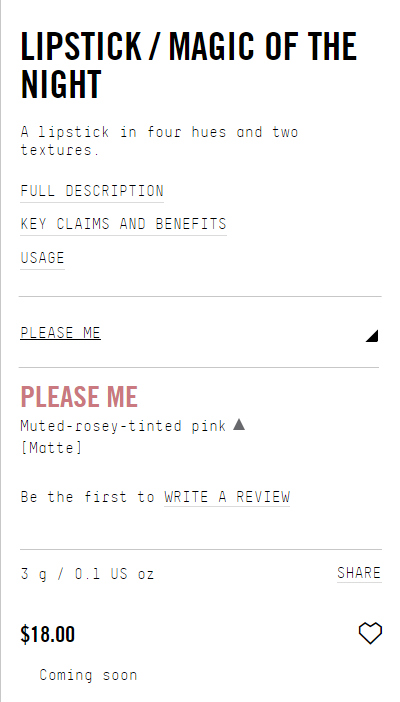Viewport: 400px width, 702px height.
Task: Add lipstick to wishlist with heart icon
Action: tap(370, 633)
